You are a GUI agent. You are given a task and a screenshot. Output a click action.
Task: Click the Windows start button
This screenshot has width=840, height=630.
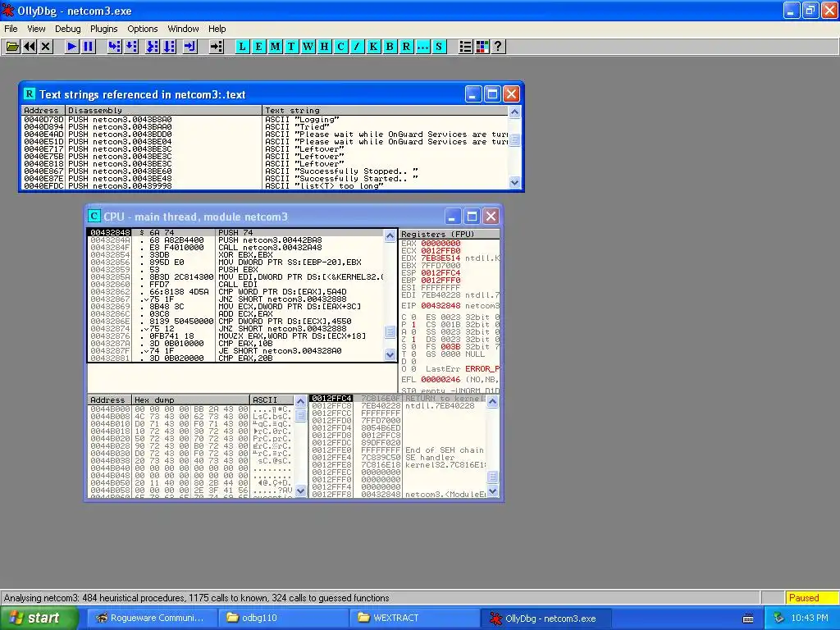[x=39, y=618]
